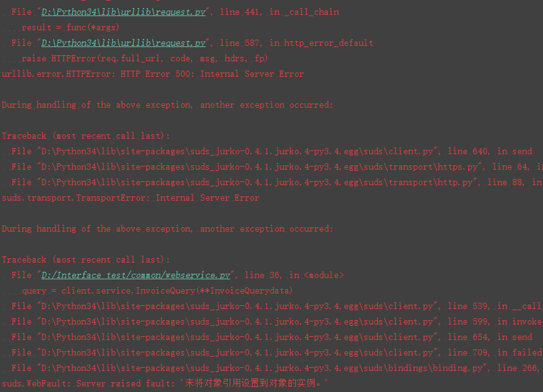Click the first 'Traceback (most recent call last)' line

[86, 136]
